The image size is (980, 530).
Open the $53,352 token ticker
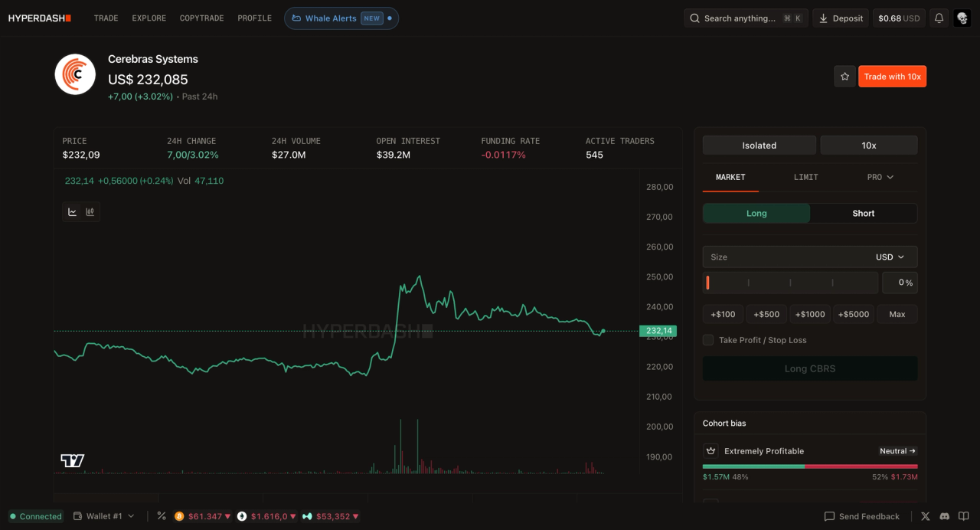[x=330, y=516]
